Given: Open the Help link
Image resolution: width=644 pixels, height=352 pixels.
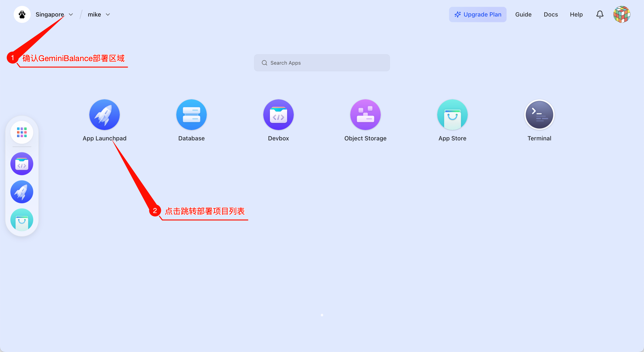Looking at the screenshot, I should 576,15.
